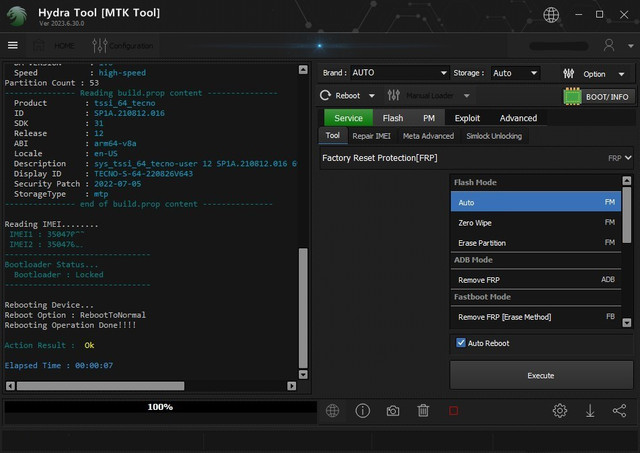Click the 100% progress bar
Image resolution: width=640 pixels, height=453 pixels.
click(x=160, y=407)
